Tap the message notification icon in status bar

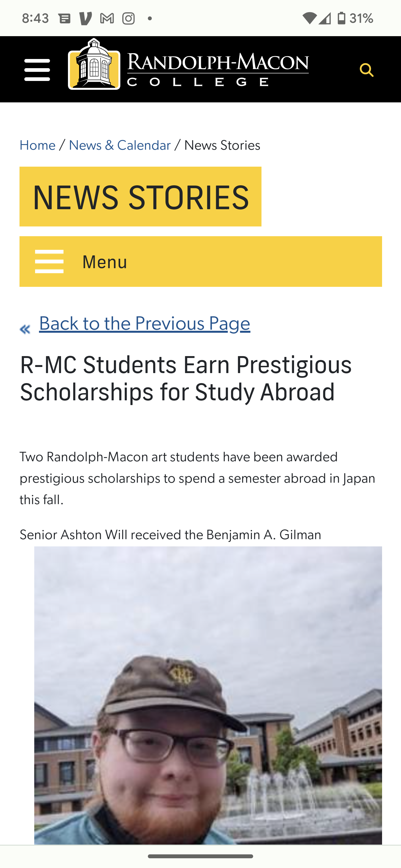point(64,18)
